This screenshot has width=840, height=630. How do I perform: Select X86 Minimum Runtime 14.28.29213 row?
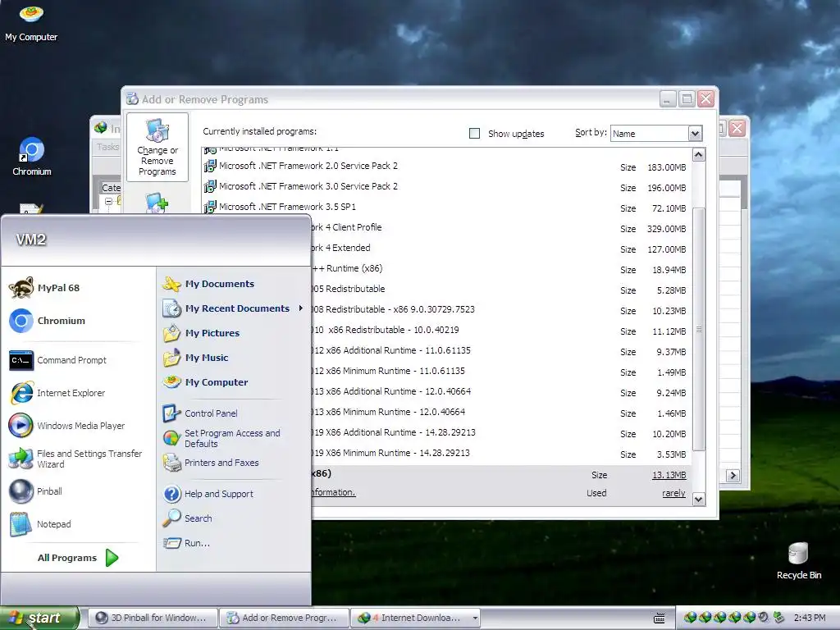pyautogui.click(x=501, y=453)
